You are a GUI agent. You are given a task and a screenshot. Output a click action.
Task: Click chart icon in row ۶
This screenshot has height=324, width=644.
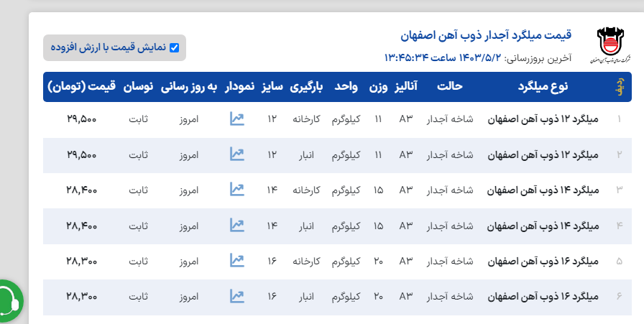point(237,295)
